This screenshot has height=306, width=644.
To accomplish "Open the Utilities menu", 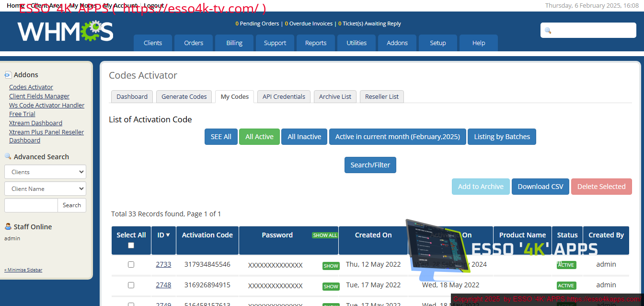I will coord(356,43).
